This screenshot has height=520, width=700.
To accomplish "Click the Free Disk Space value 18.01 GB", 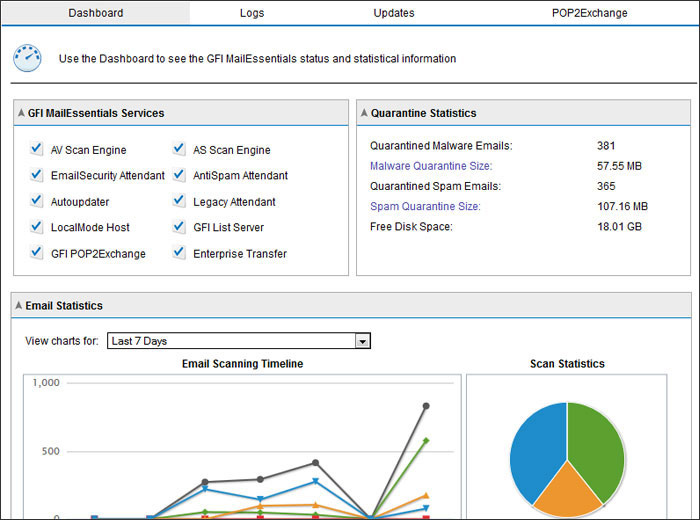I will point(619,227).
